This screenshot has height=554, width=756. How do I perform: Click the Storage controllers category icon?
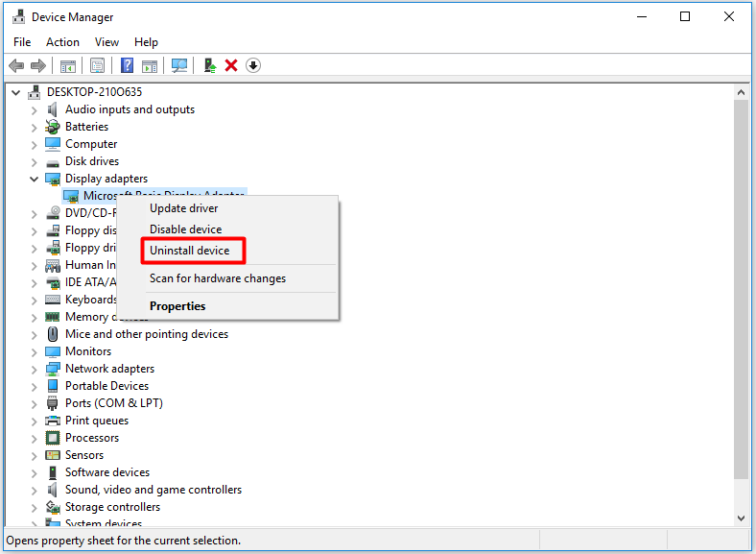tap(53, 507)
